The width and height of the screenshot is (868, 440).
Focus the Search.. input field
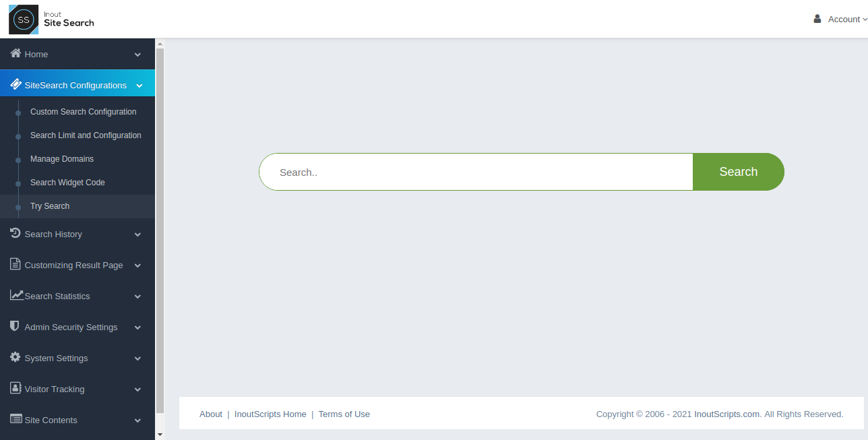(476, 172)
